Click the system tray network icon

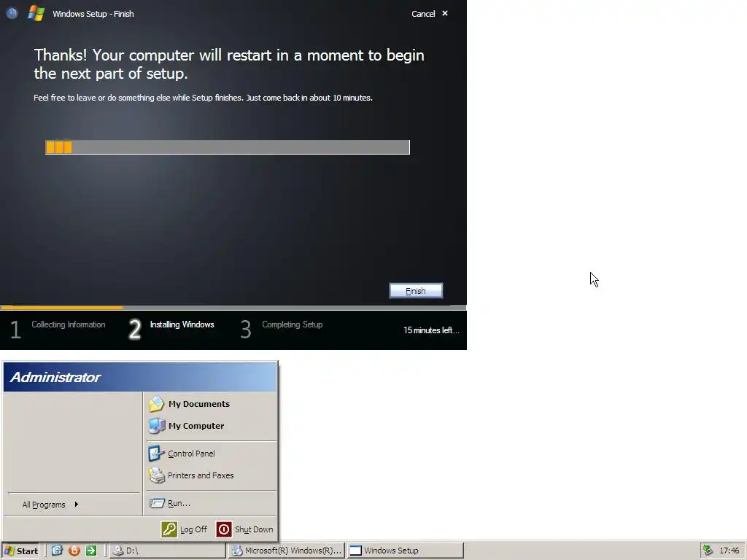[x=708, y=551]
